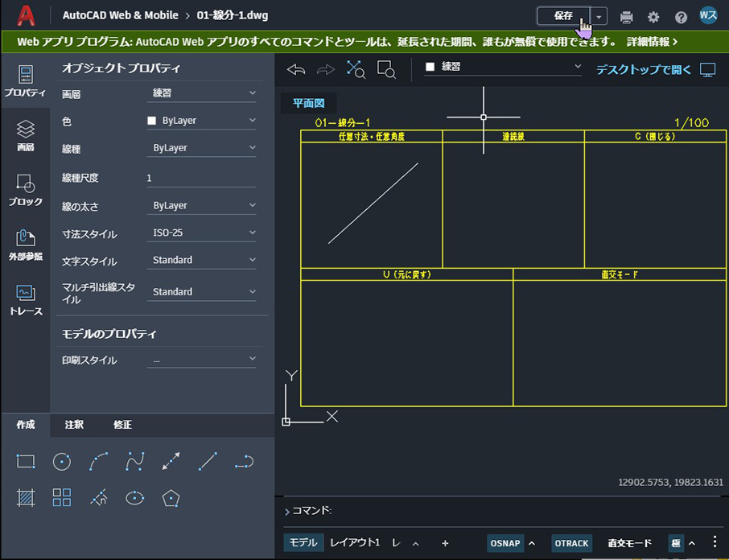Expand the layout tabs list caret

(x=416, y=543)
